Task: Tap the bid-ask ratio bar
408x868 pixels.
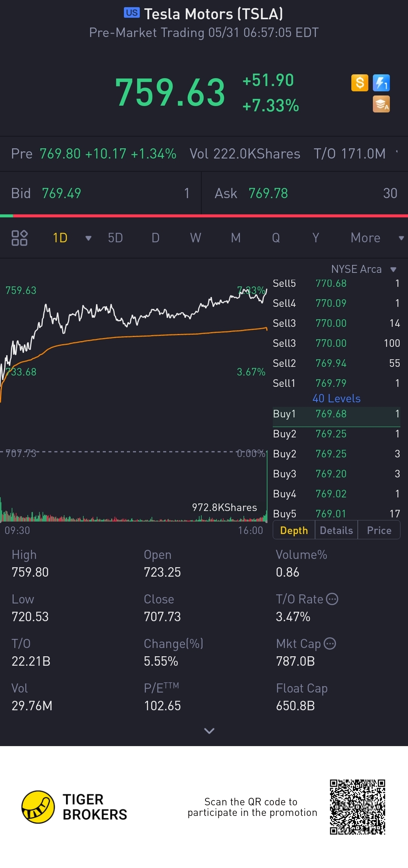Action: (204, 216)
